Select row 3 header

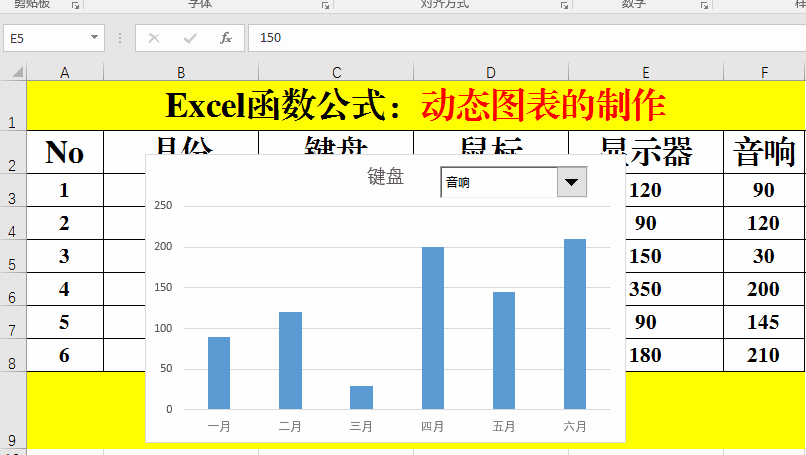pos(12,190)
